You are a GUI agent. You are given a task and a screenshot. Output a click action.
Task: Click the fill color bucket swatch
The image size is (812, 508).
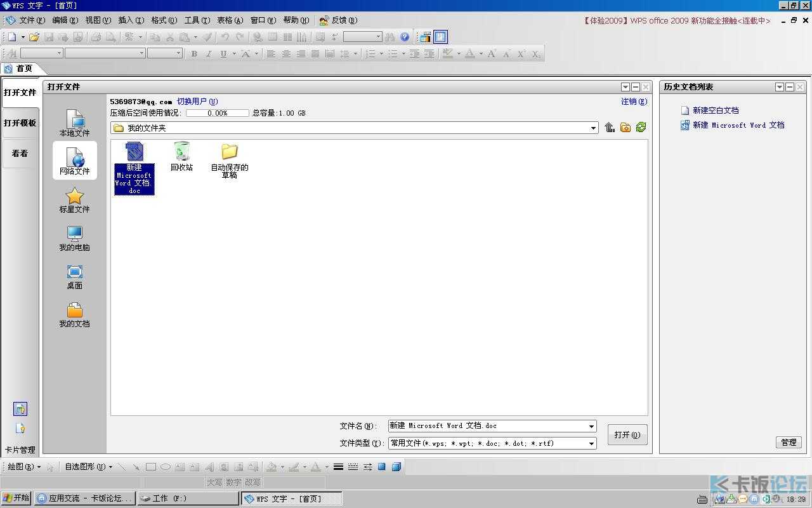(272, 467)
